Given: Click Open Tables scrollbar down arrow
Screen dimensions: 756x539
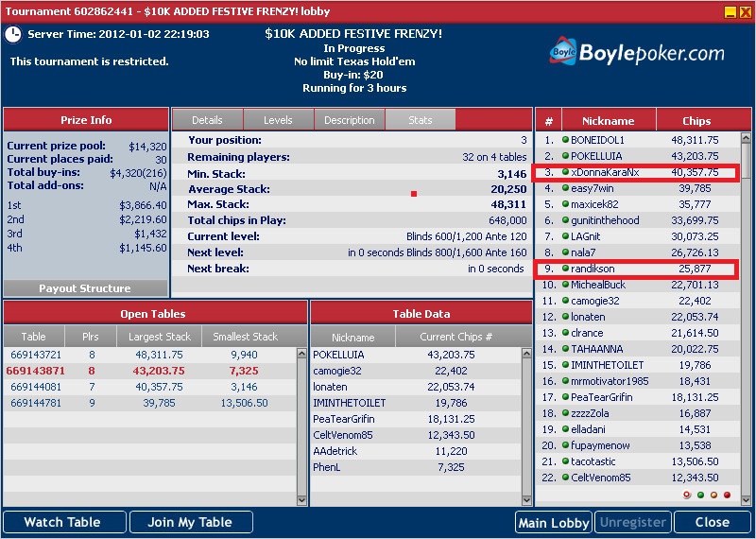Looking at the screenshot, I should (x=301, y=500).
